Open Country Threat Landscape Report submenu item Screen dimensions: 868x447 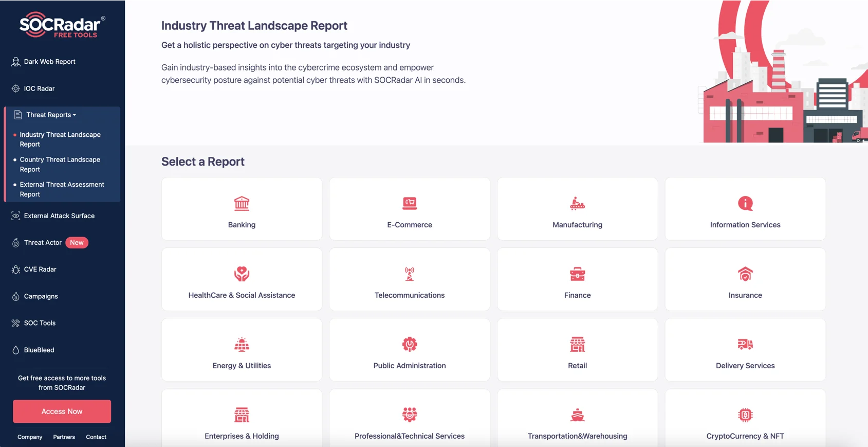click(60, 165)
